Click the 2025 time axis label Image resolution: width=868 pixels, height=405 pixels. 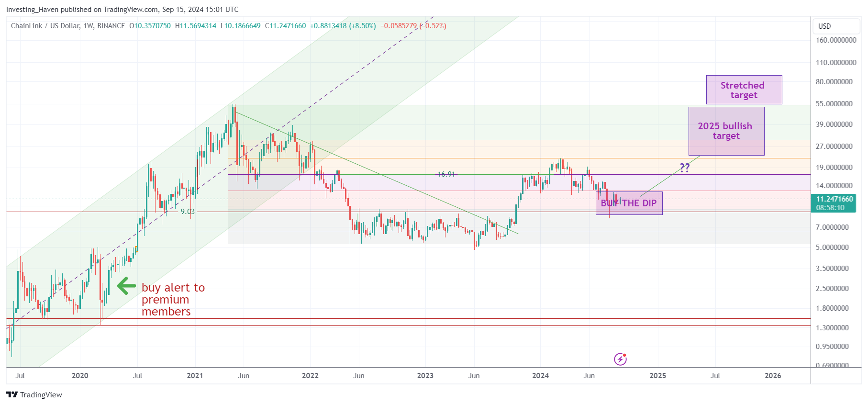[x=657, y=376]
